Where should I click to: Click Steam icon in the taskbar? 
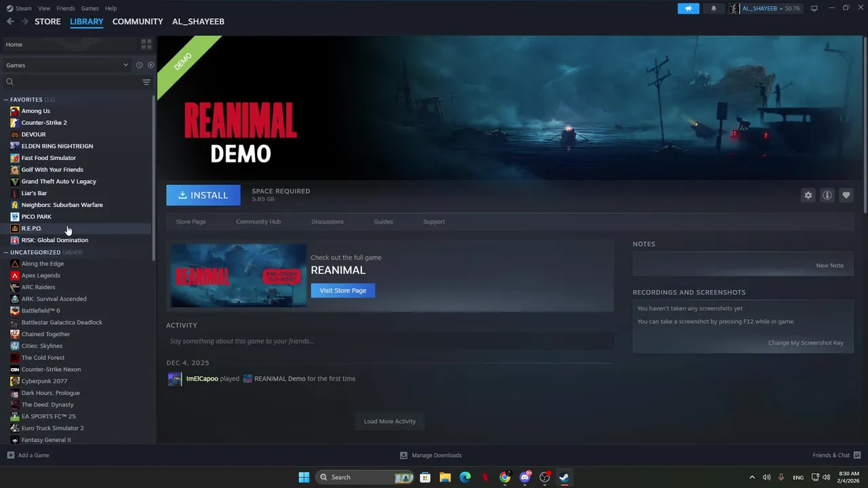[564, 477]
